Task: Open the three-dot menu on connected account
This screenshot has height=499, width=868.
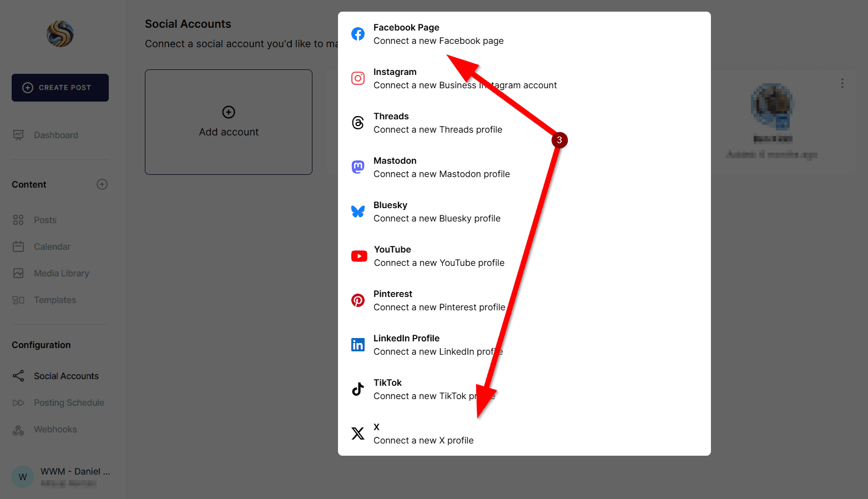Action: coord(842,83)
